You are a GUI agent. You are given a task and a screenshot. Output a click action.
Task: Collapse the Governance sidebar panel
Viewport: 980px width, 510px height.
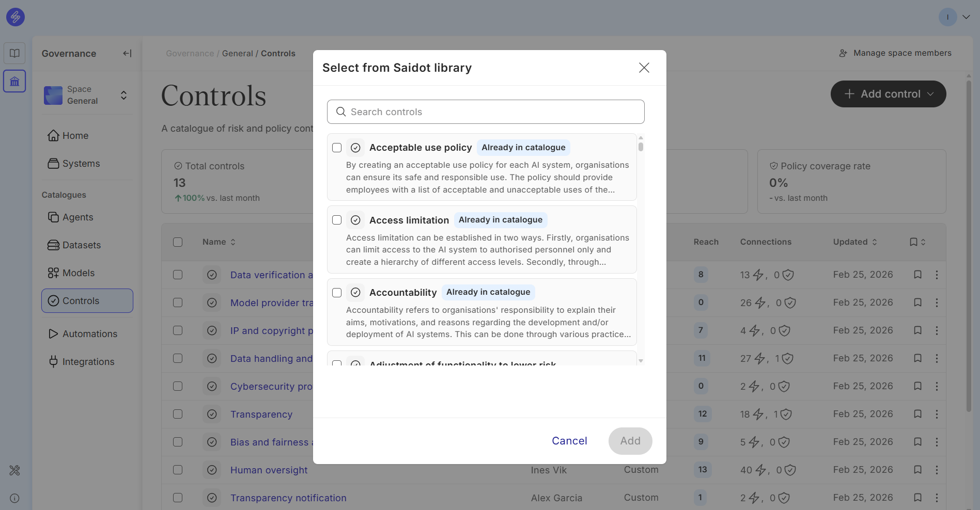coord(127,53)
